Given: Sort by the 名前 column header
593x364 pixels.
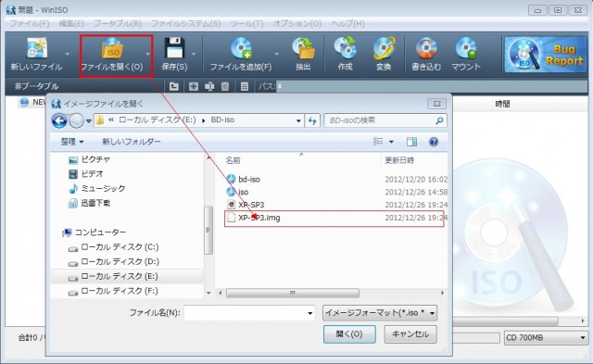Looking at the screenshot, I should click(x=233, y=160).
